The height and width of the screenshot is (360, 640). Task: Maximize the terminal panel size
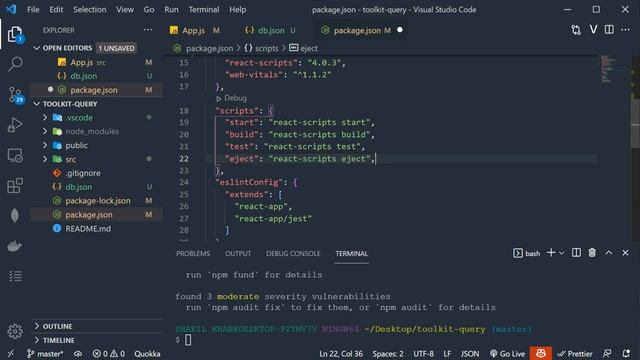(609, 253)
